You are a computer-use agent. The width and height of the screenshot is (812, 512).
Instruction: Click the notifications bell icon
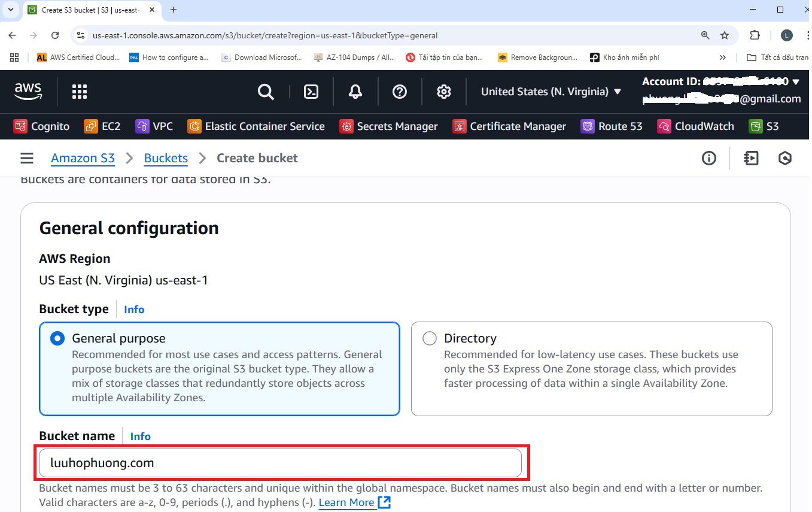pyautogui.click(x=355, y=92)
